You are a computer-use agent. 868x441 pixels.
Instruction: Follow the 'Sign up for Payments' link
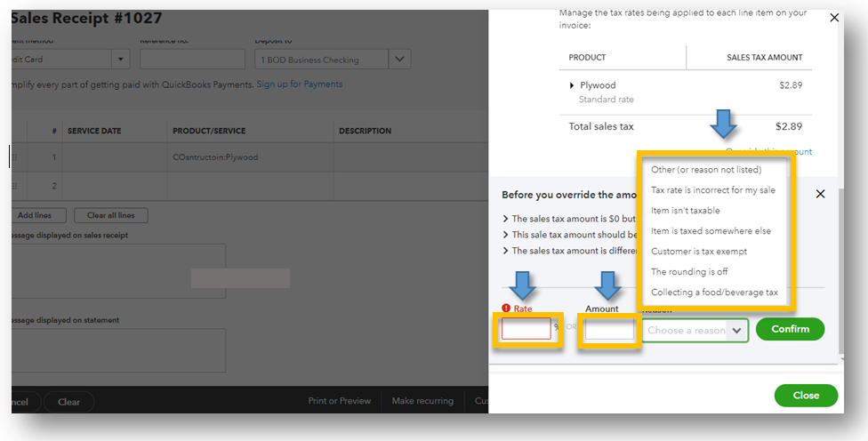[300, 84]
